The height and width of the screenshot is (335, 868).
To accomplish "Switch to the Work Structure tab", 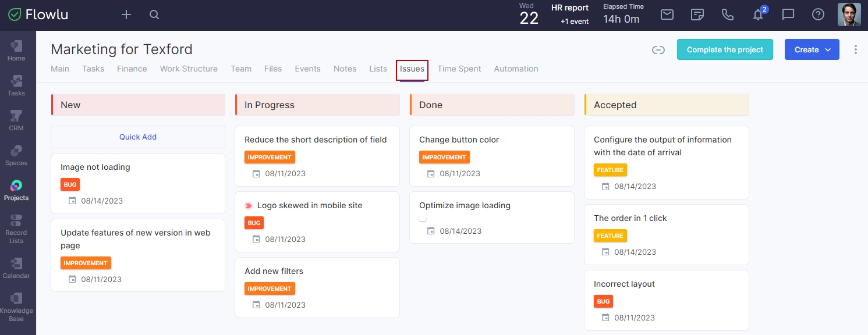I will point(189,69).
